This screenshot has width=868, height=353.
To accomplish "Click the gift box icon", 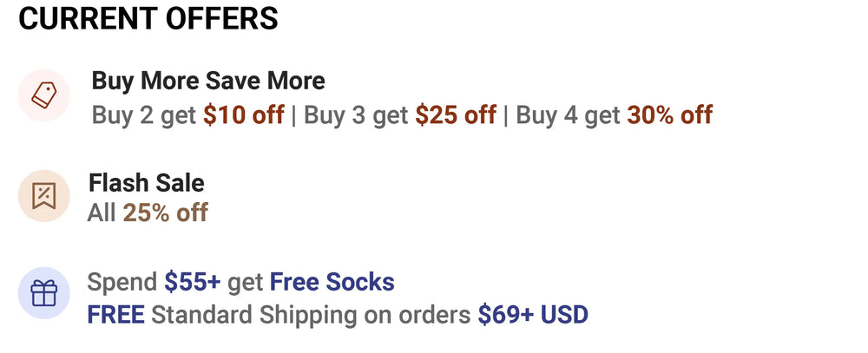I will pos(43,294).
